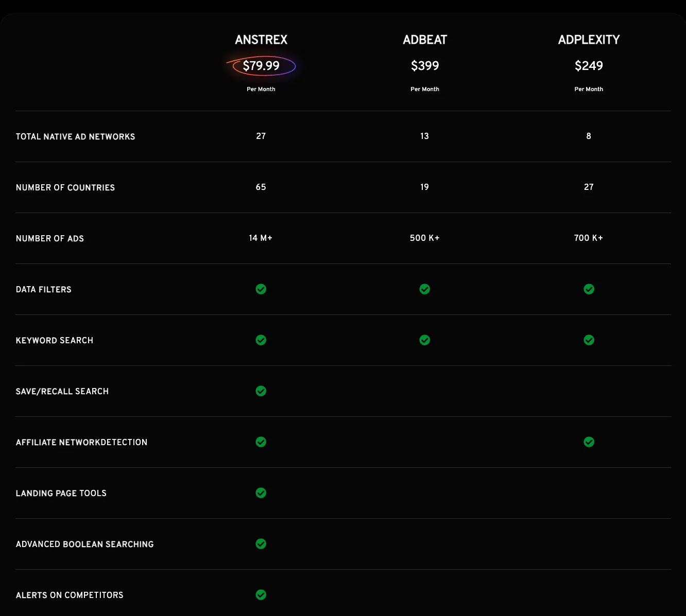This screenshot has width=686, height=616.
Task: Click the Affiliate NetworkDetection row label
Action: [82, 442]
